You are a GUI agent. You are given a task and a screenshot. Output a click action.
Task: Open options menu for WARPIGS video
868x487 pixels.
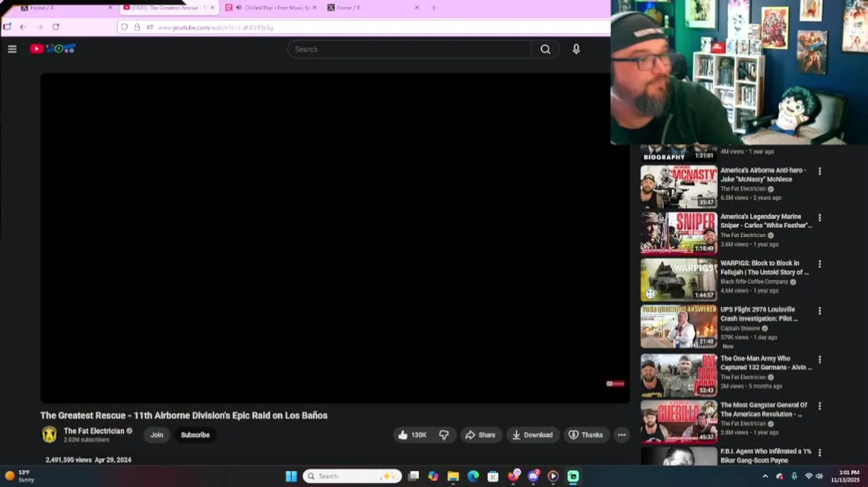(x=819, y=264)
